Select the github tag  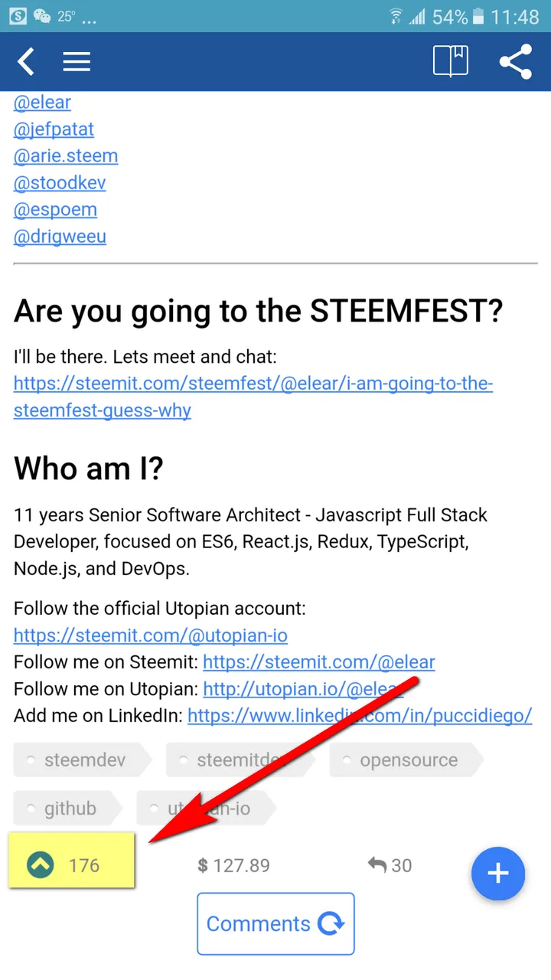point(67,808)
